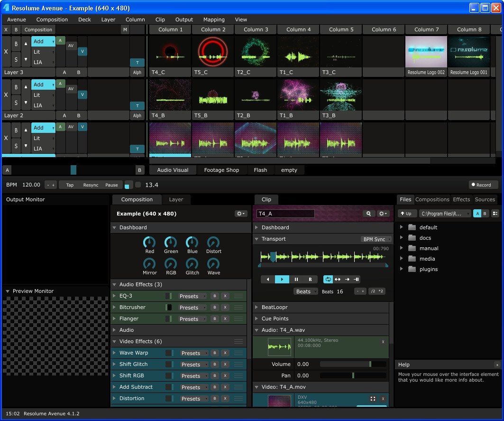Click the double beats *2 button
Viewport: 504px width, 421px height.
[x=381, y=291]
